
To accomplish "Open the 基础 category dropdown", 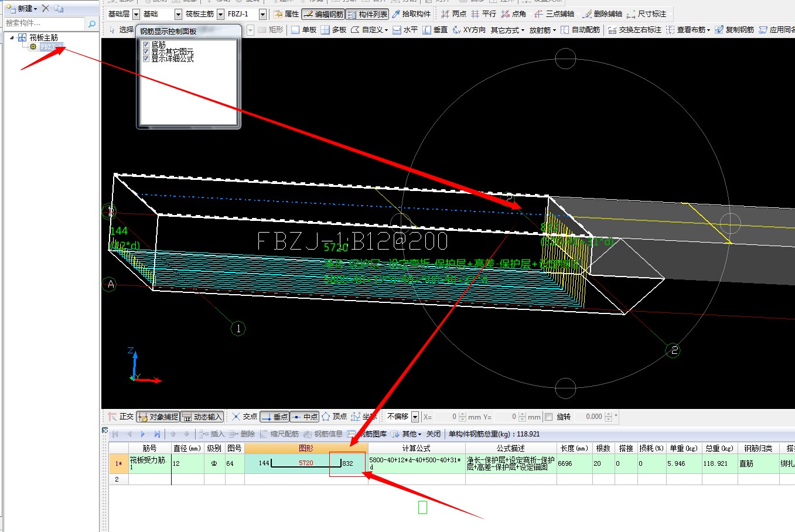I will pyautogui.click(x=178, y=14).
